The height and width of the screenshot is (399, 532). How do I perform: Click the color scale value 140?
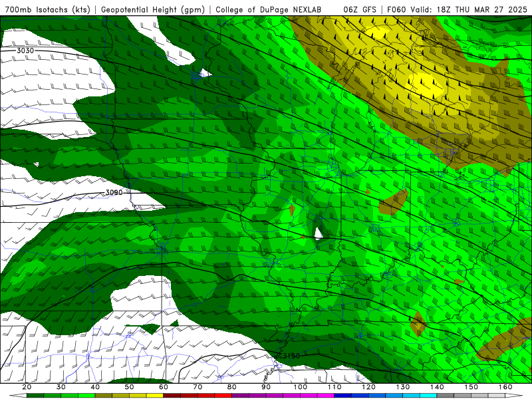click(437, 387)
